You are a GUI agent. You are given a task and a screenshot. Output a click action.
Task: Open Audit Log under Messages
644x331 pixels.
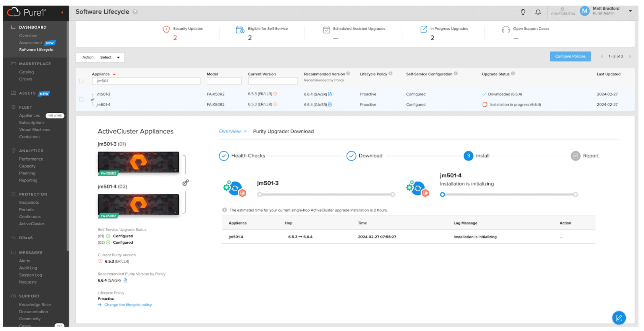point(28,268)
